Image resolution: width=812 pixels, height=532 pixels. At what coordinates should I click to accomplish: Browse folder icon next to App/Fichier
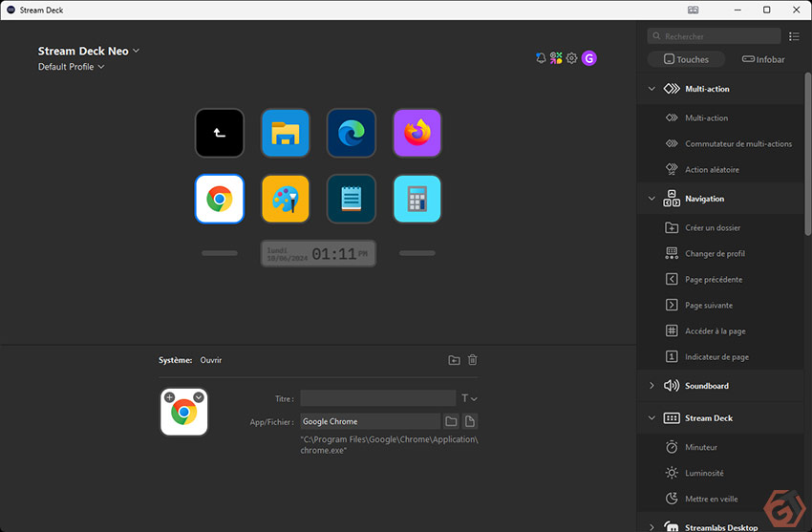[x=451, y=421]
